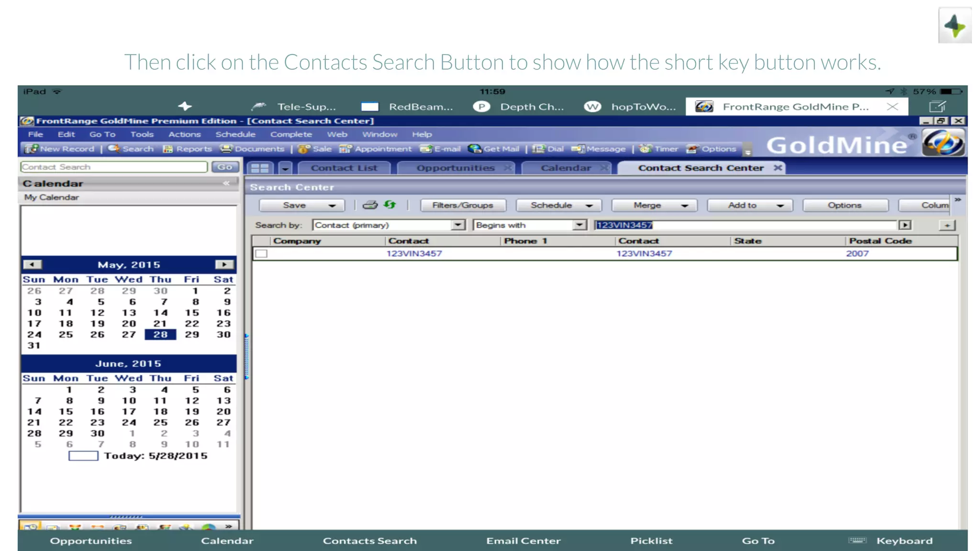Tap the Email Center shortcut key
Screen dimensions: 980x551
point(523,541)
